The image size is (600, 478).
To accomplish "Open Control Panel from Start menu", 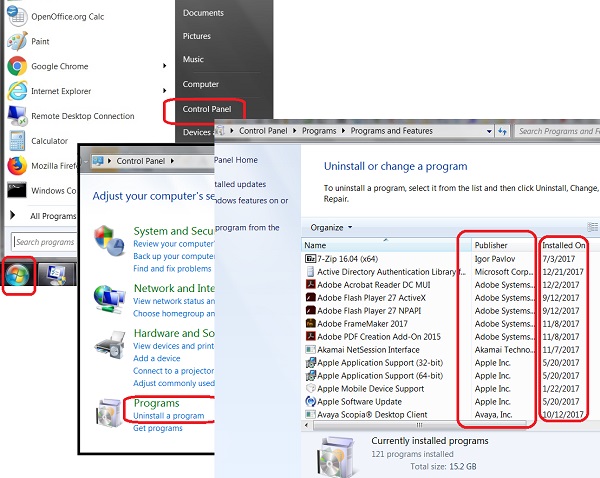I will pyautogui.click(x=207, y=109).
